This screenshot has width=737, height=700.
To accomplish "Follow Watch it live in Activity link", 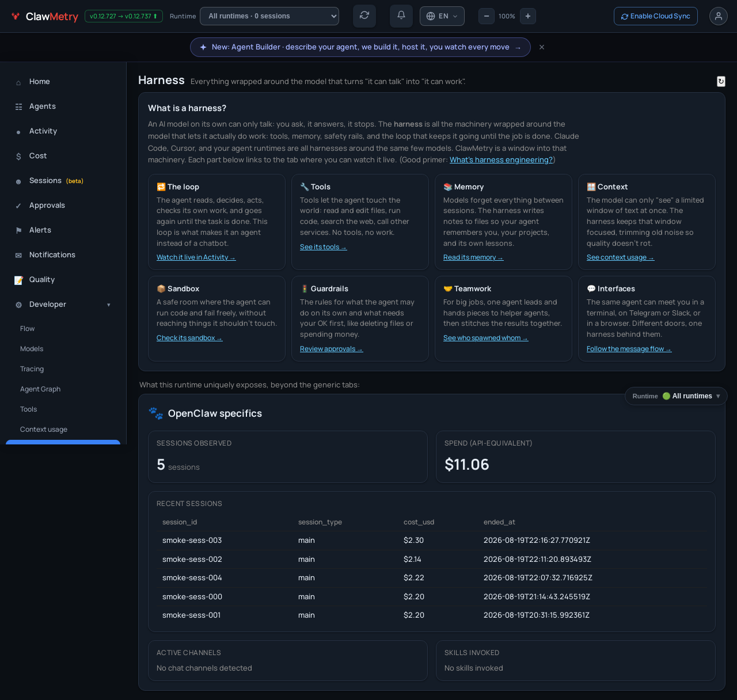I will coord(196,257).
